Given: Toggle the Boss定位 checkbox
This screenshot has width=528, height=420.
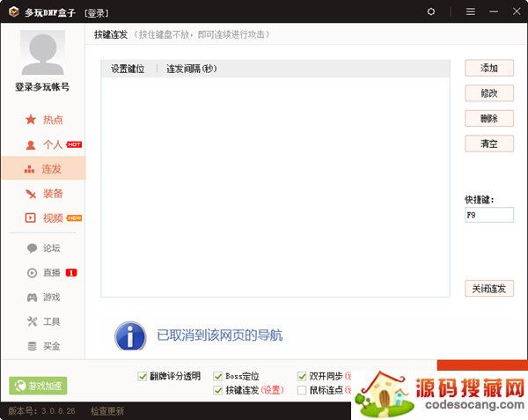Looking at the screenshot, I should [x=218, y=376].
